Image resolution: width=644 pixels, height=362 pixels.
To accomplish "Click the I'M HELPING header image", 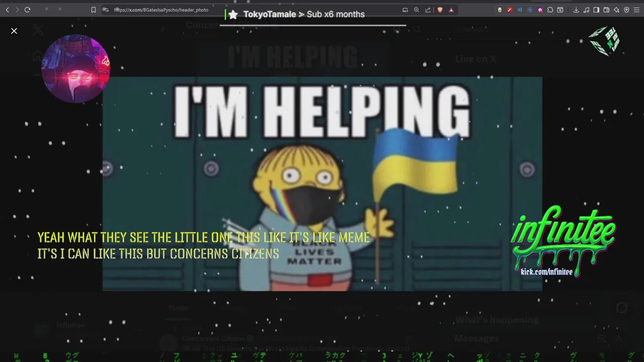I will coord(322,184).
